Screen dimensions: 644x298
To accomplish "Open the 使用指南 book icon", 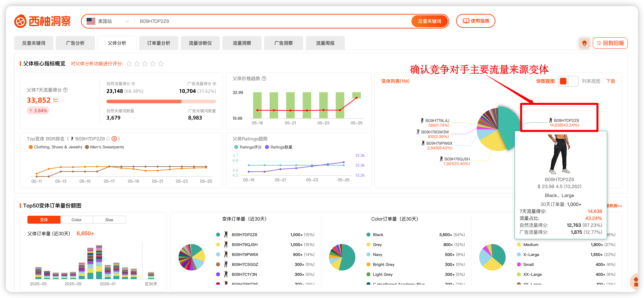I will tap(466, 21).
